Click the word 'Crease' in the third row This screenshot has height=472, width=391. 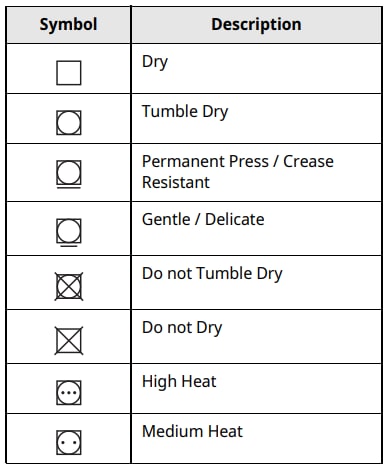tap(308, 161)
